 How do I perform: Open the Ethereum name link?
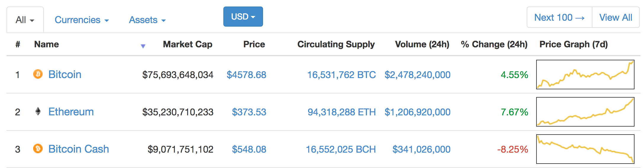pyautogui.click(x=71, y=112)
